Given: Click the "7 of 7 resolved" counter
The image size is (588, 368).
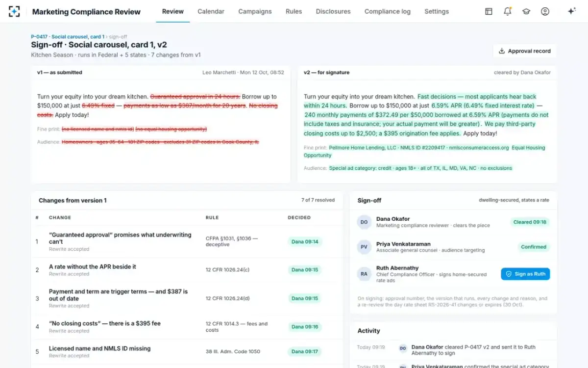Looking at the screenshot, I should pos(318,200).
